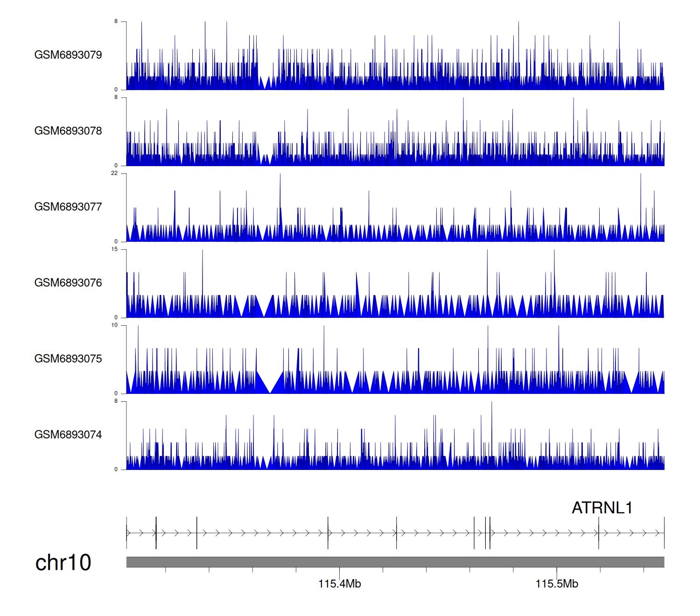Screen dimensions: 700x616
Task: Click the GSM6893077 sample name
Action: pos(68,207)
